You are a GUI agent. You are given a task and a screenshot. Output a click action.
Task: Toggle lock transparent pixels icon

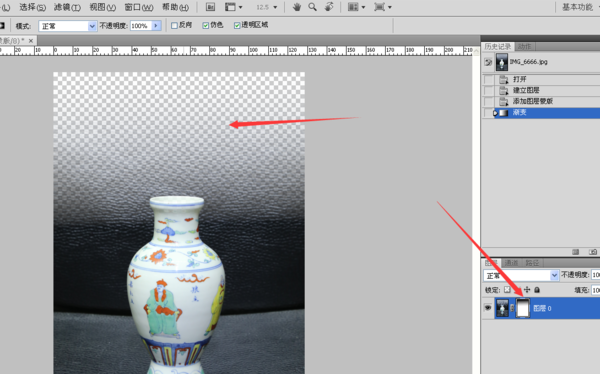click(507, 290)
